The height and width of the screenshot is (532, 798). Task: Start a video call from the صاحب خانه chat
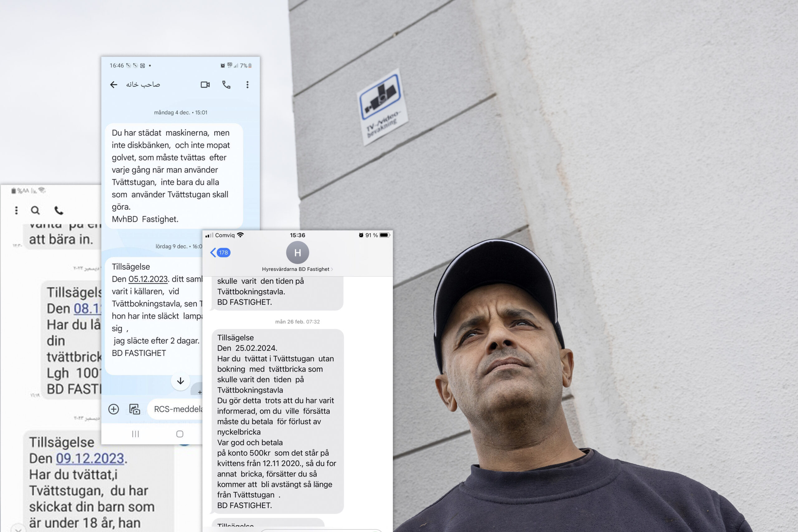tap(205, 84)
